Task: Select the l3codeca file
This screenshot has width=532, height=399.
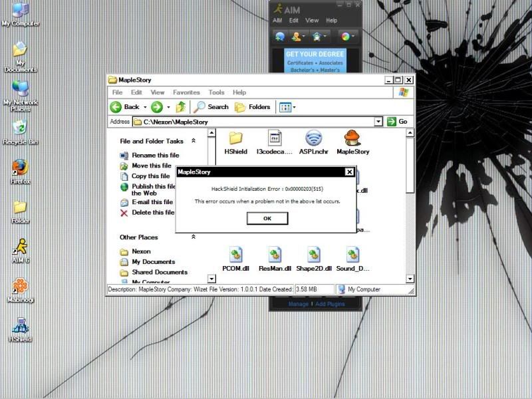Action: pos(275,142)
